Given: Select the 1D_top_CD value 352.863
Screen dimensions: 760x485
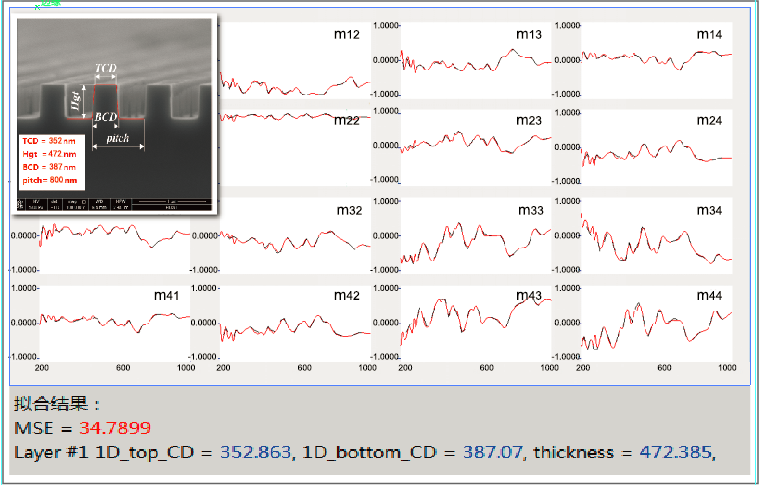Looking at the screenshot, I should (256, 452).
